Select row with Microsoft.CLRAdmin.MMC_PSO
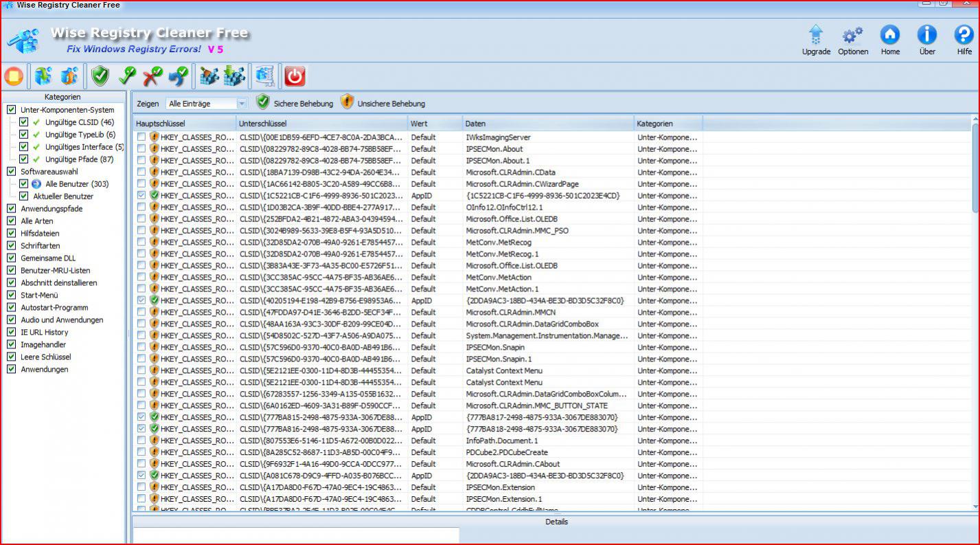This screenshot has width=980, height=545. 552,230
